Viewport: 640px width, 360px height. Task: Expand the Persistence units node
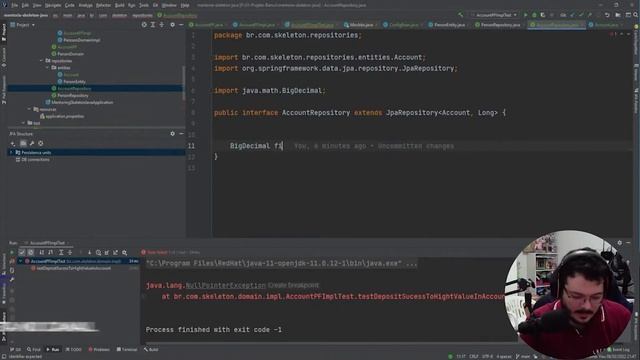pos(11,152)
